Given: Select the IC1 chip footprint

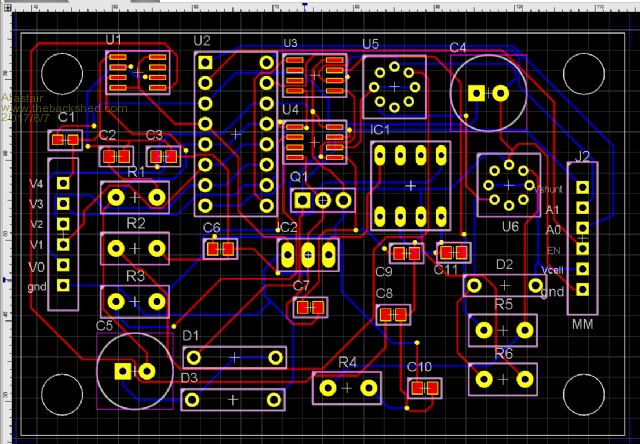Looking at the screenshot, I should point(411,185).
